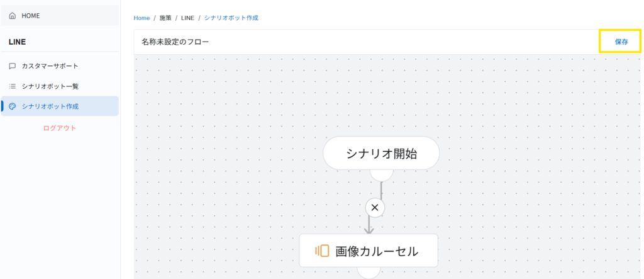The image size is (644, 279).
Task: Click the 名称未設定のフロー flow title
Action: [175, 42]
